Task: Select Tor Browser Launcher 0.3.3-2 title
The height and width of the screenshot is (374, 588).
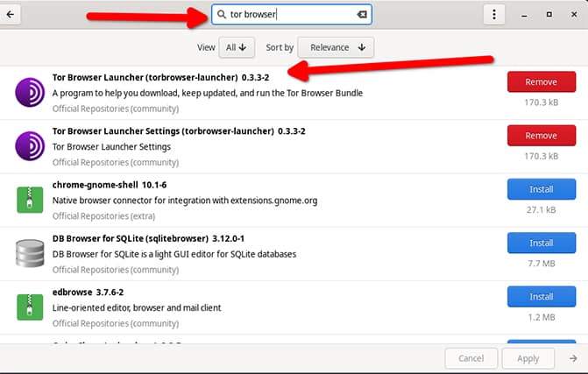Action: click(x=161, y=78)
